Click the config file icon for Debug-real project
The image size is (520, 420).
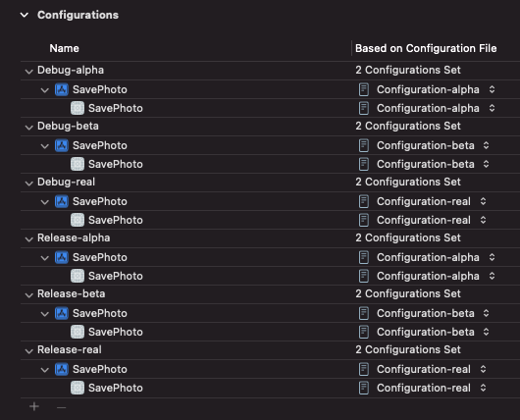tap(364, 201)
